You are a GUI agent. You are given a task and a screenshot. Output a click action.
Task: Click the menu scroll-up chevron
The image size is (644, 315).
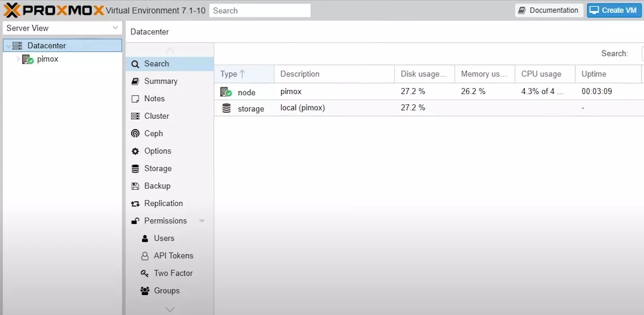coord(170,50)
